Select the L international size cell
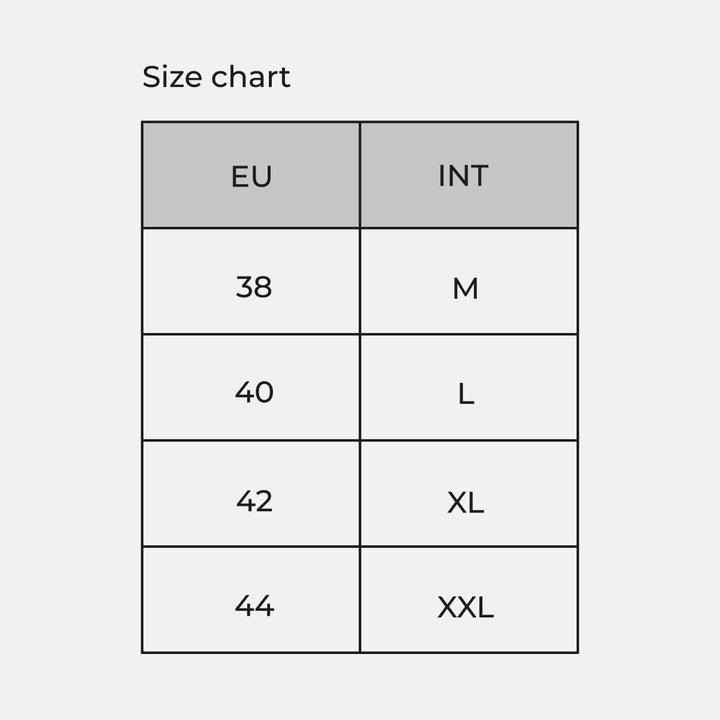Image resolution: width=720 pixels, height=720 pixels. tap(469, 388)
